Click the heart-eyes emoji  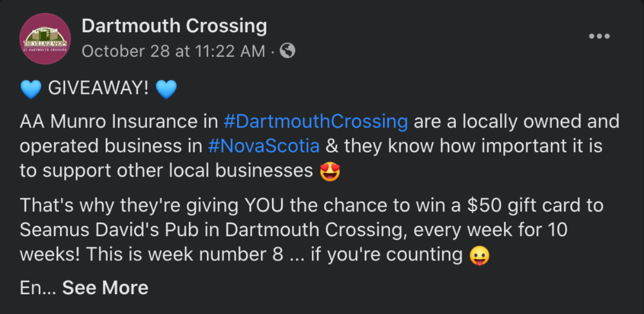click(330, 171)
